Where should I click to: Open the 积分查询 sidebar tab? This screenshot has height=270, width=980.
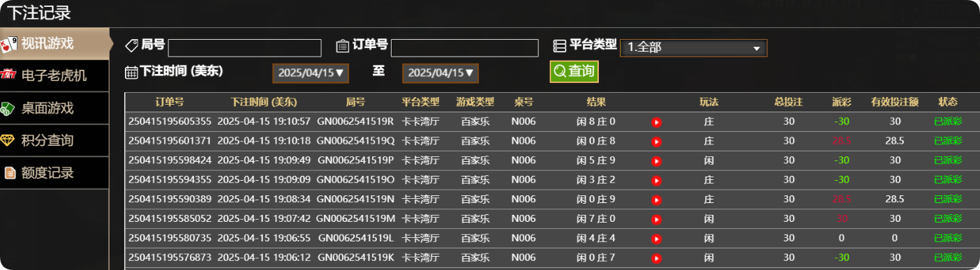pyautogui.click(x=54, y=140)
